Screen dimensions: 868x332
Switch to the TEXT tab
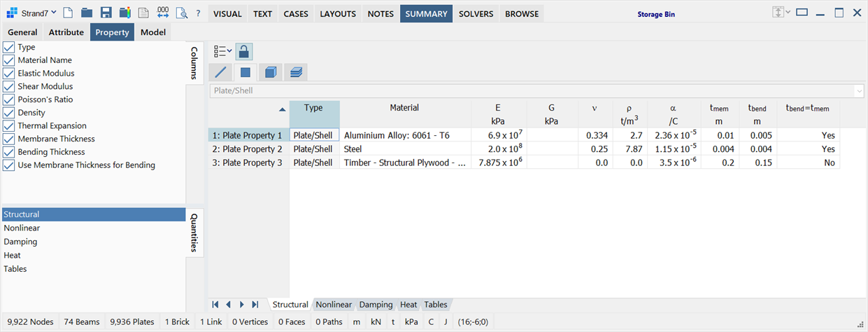263,14
